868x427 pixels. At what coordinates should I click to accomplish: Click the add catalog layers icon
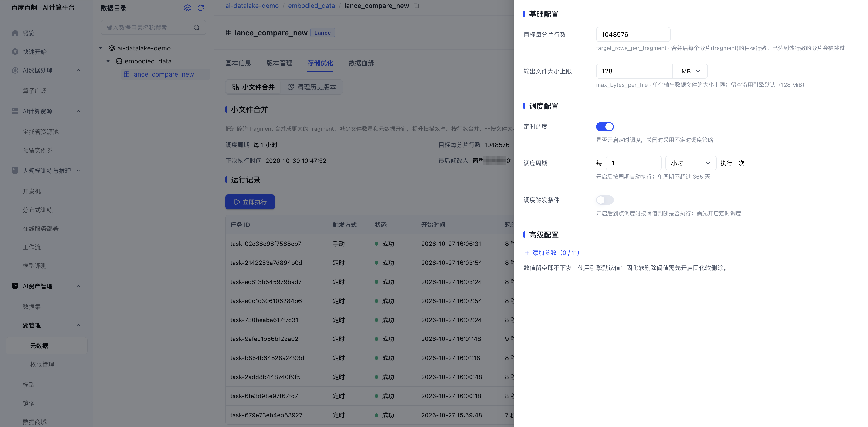pyautogui.click(x=187, y=8)
